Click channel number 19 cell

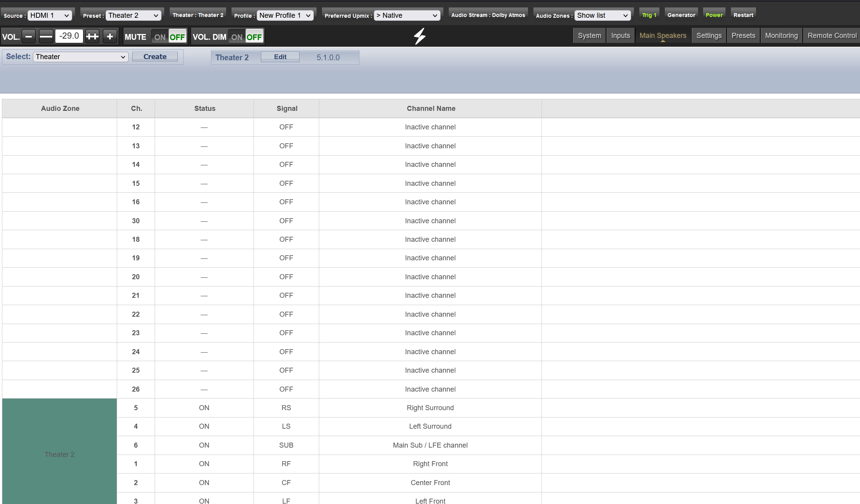136,258
